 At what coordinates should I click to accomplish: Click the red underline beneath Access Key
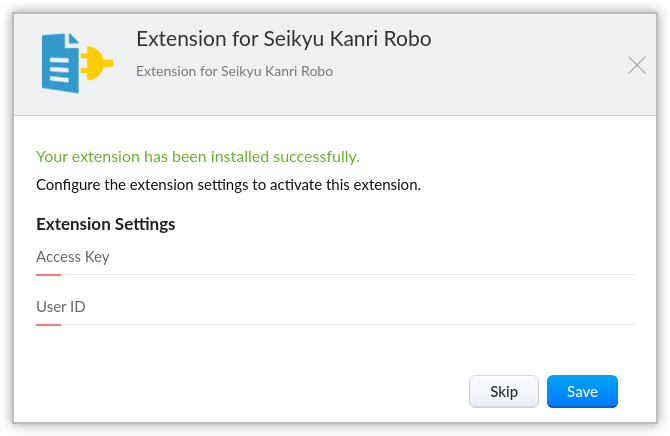click(48, 274)
